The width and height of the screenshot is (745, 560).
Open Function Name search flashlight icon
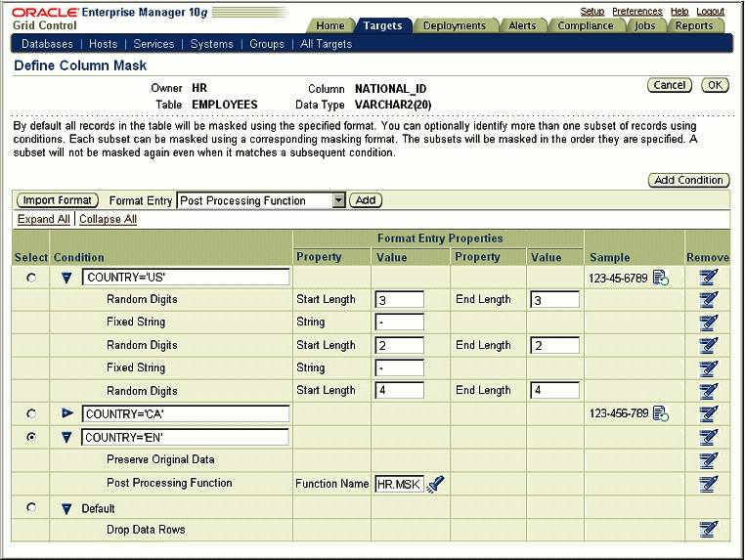point(435,484)
